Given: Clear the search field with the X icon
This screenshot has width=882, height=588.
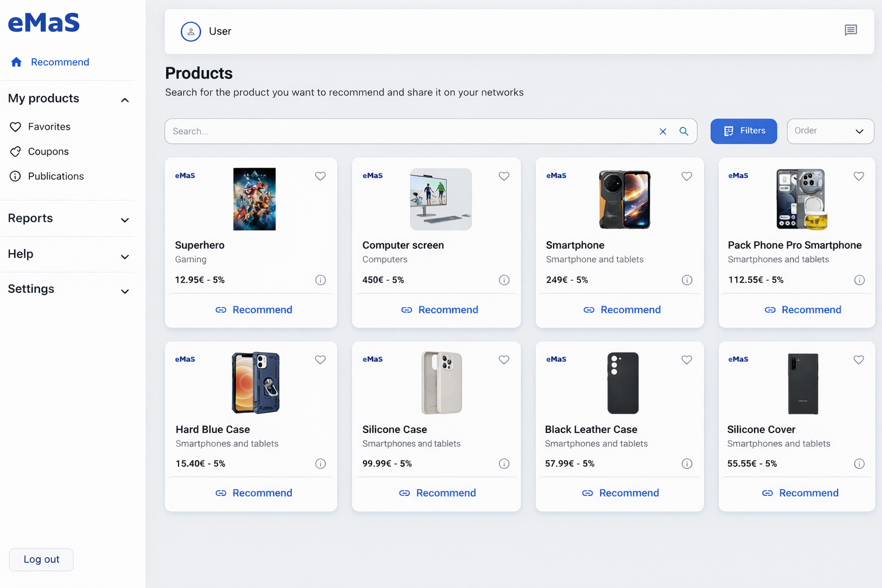Looking at the screenshot, I should pyautogui.click(x=663, y=131).
